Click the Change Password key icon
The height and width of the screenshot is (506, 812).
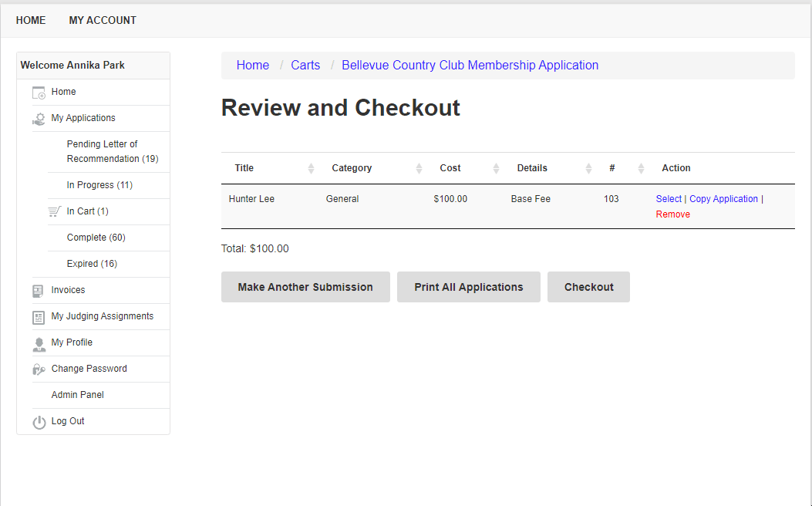point(39,369)
